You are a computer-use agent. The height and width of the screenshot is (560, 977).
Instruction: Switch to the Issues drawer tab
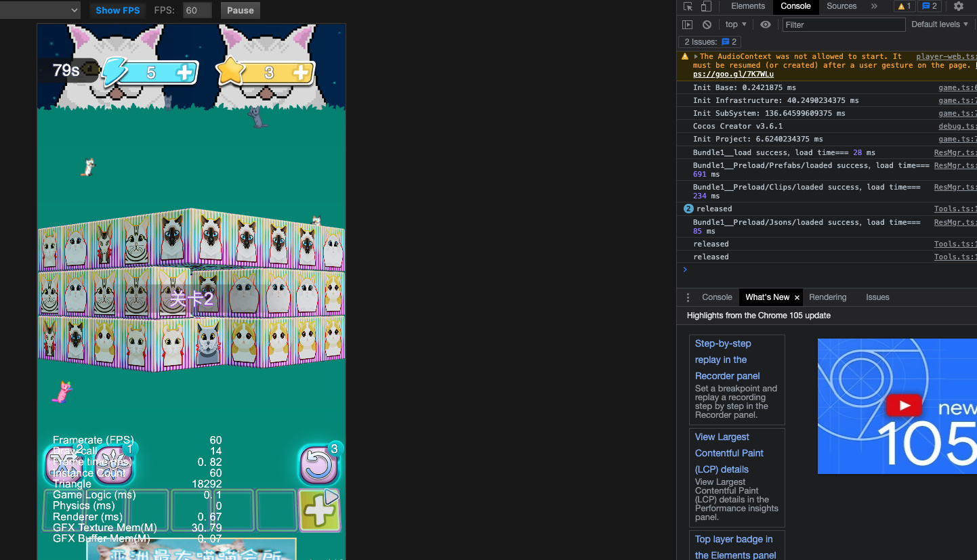click(x=877, y=297)
